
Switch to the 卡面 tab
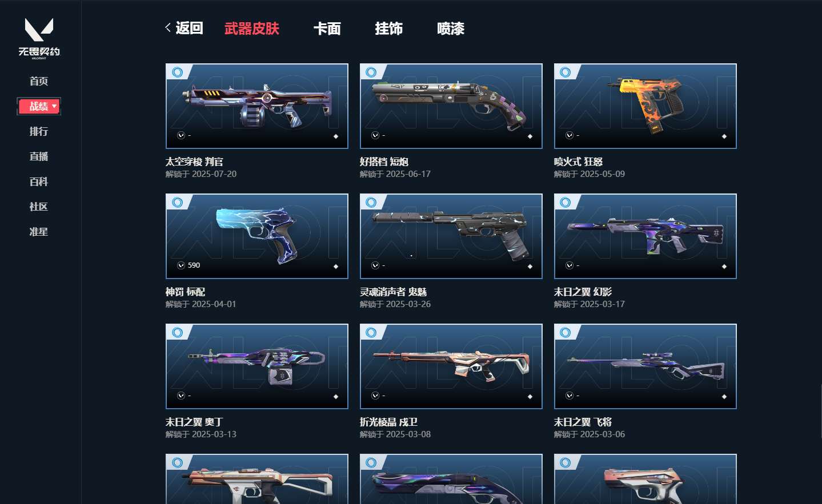(x=327, y=29)
